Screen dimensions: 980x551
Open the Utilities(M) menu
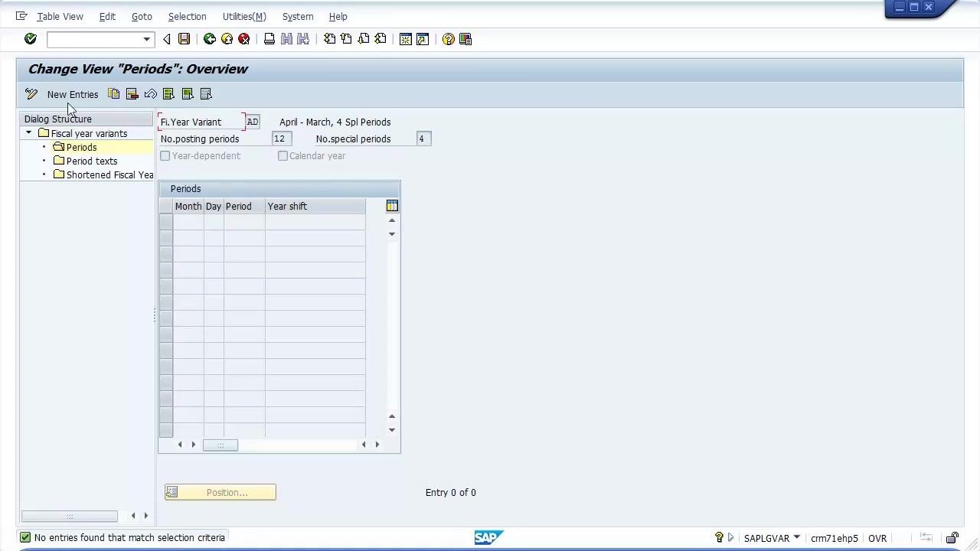(244, 16)
